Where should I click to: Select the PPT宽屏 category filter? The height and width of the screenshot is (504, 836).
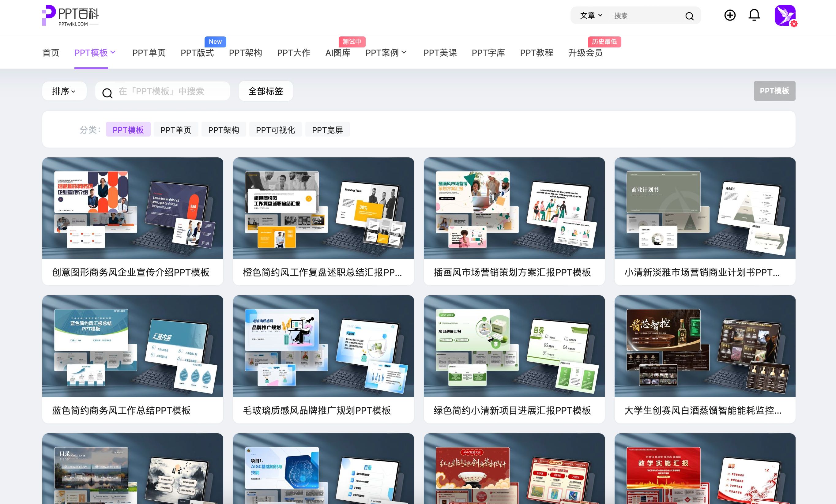[327, 130]
